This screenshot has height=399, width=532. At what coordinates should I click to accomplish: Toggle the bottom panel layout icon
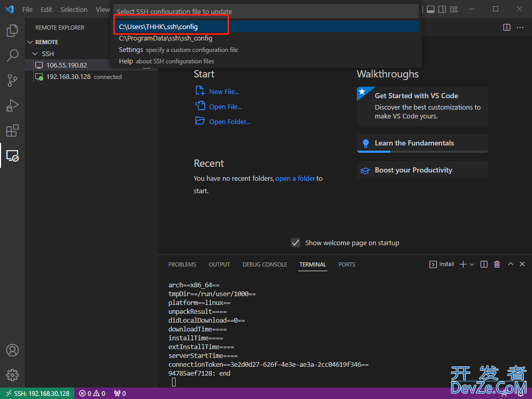tap(431, 9)
